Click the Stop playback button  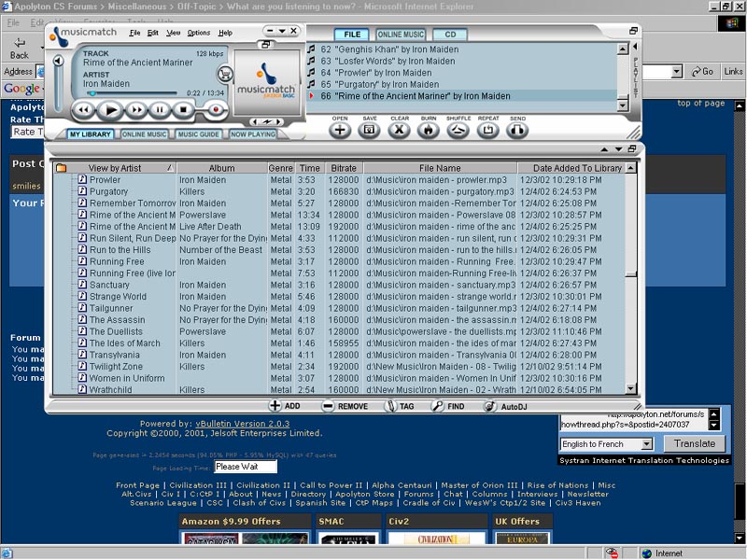click(184, 110)
